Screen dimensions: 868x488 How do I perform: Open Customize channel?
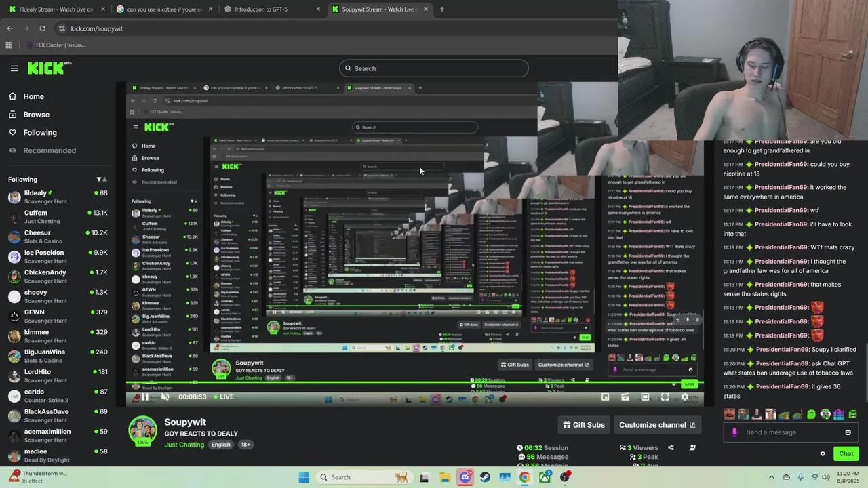coord(657,425)
